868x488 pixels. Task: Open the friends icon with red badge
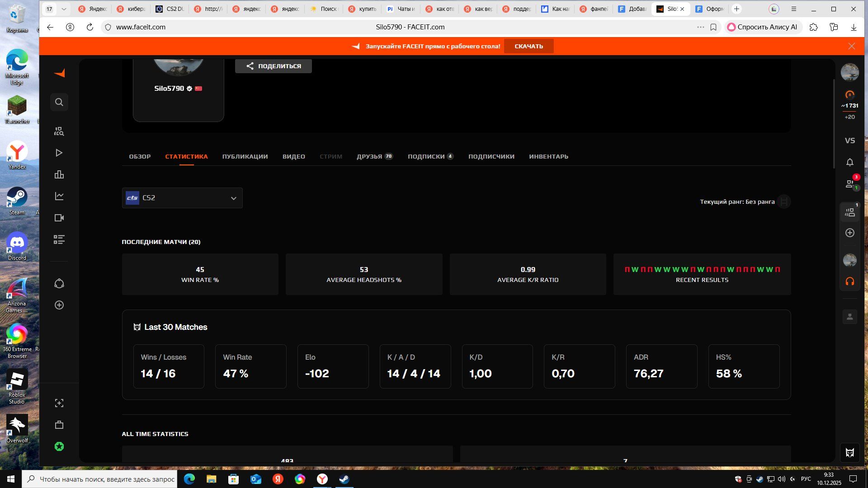coord(850,183)
